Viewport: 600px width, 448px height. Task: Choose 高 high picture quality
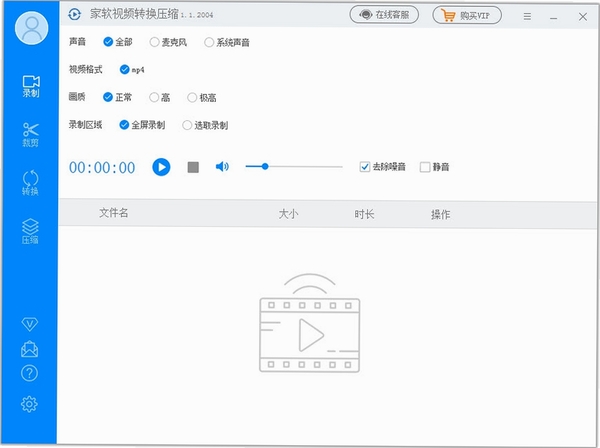point(160,98)
